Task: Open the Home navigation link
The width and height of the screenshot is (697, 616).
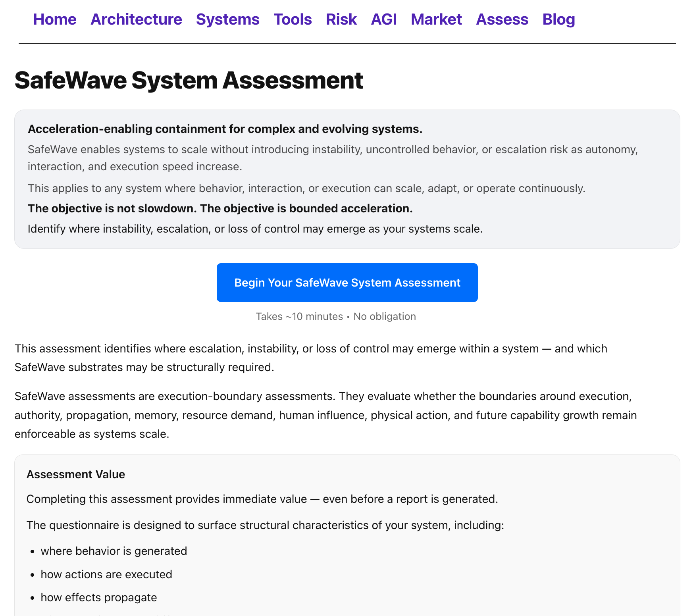Action: pyautogui.click(x=55, y=19)
